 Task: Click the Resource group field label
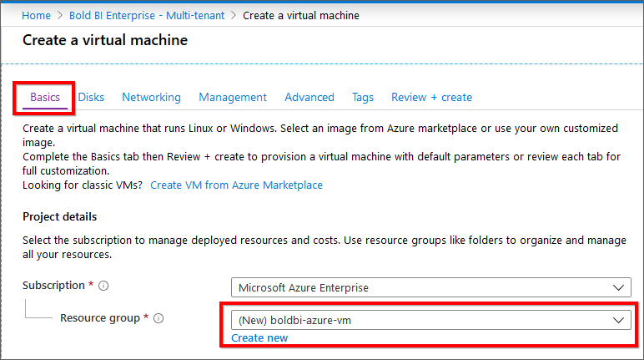(x=100, y=318)
